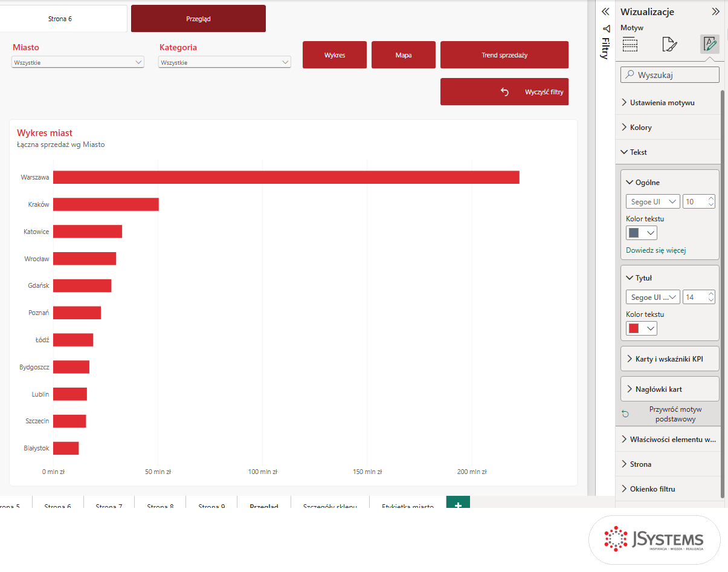This screenshot has width=728, height=572.
Task: Click the Wizualizacje pane scrollbar
Action: pyautogui.click(x=723, y=293)
